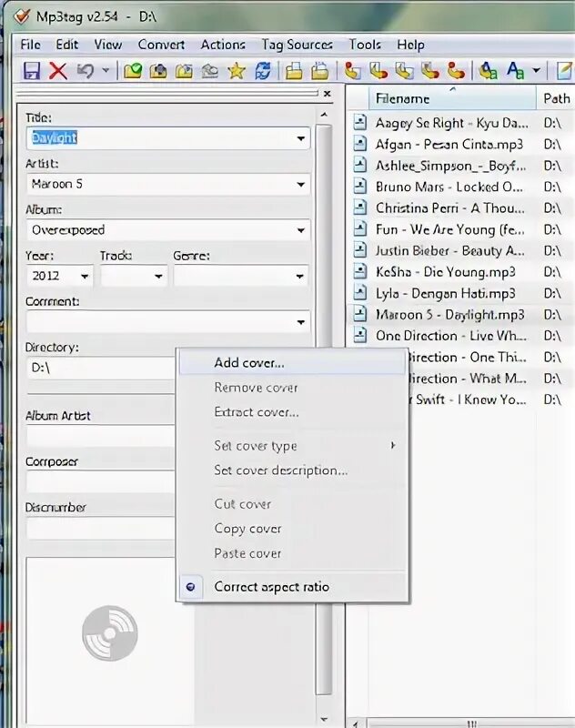
Task: Click the Actions (Quick) blue A icon
Action: 515,71
